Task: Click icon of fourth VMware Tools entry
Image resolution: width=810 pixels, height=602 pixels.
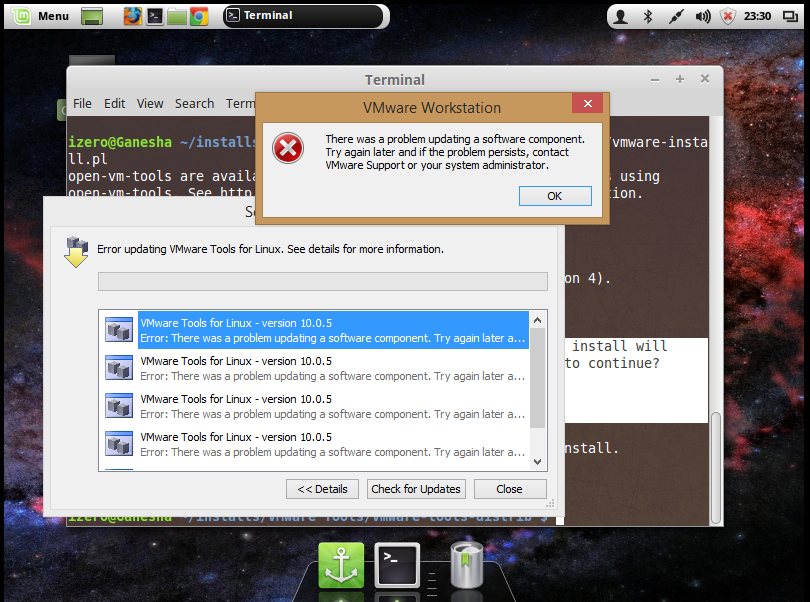Action: [x=119, y=444]
